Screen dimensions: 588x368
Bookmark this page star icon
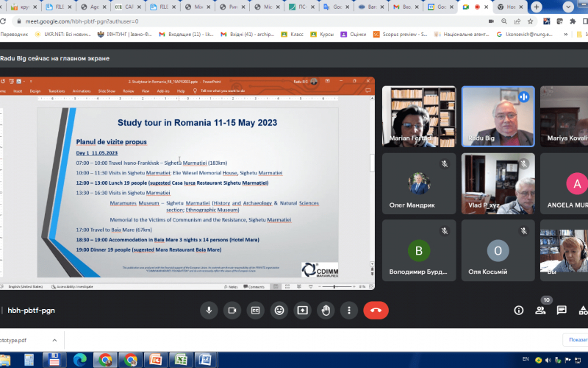[x=530, y=21]
